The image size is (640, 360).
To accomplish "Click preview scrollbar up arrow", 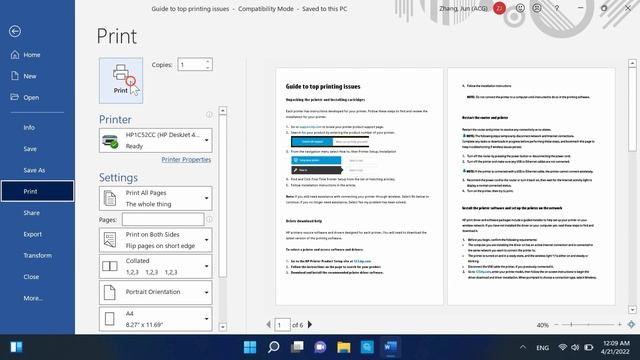I will [x=632, y=63].
